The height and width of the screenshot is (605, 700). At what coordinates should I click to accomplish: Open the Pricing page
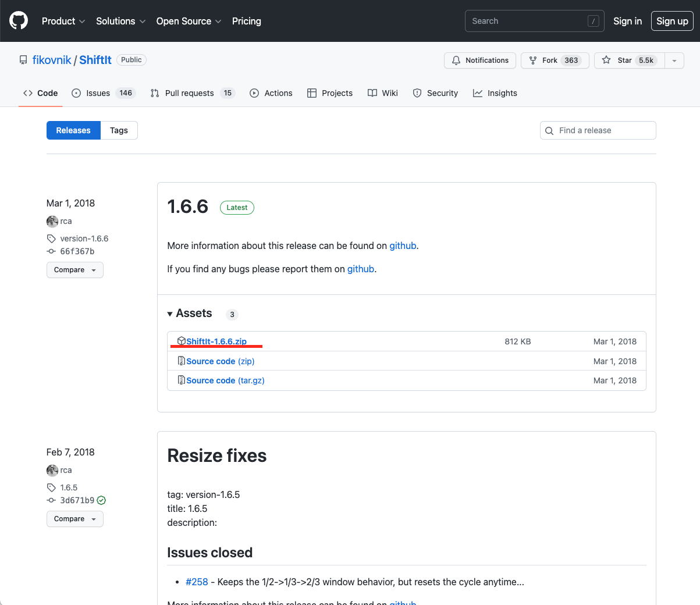[247, 21]
